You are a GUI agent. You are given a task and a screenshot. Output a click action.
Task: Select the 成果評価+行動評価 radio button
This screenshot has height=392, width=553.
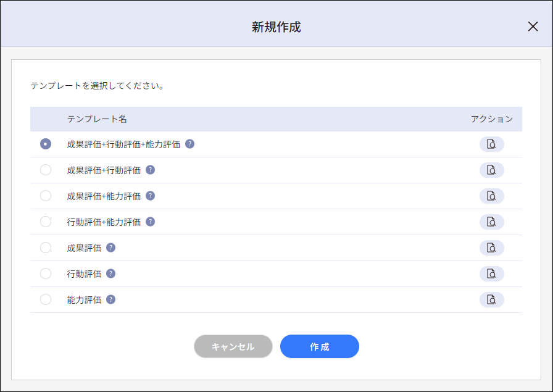pos(45,170)
